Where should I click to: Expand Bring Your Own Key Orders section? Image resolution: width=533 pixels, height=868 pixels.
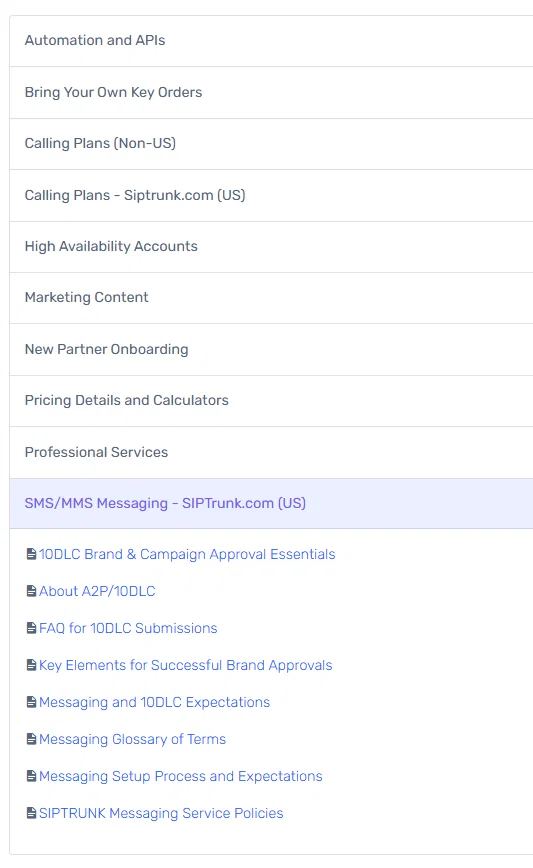(271, 92)
